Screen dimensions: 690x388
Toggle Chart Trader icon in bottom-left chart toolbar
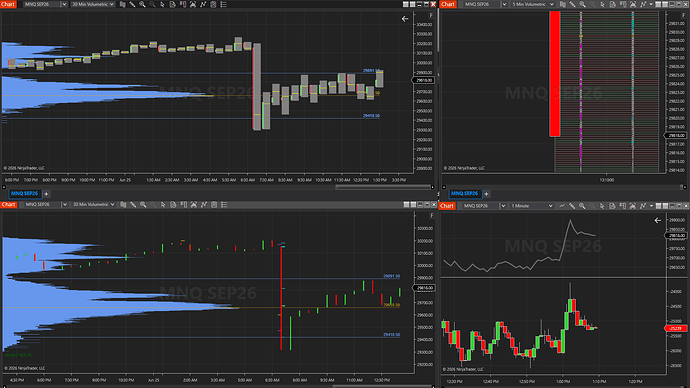[x=184, y=205]
